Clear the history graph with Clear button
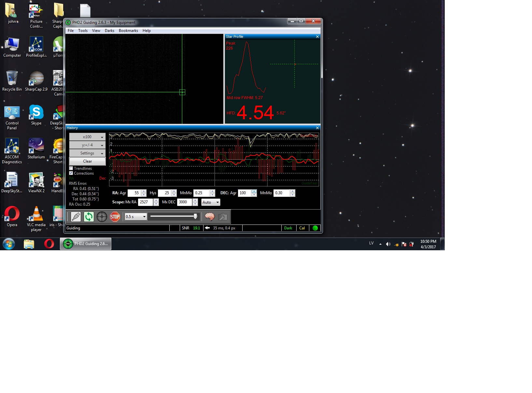 pyautogui.click(x=87, y=161)
